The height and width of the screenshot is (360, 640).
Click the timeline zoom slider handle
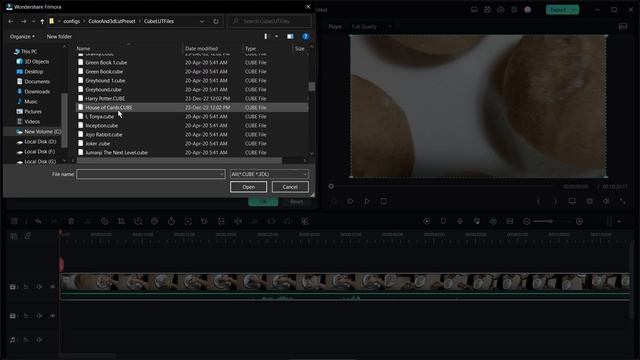[x=551, y=221]
